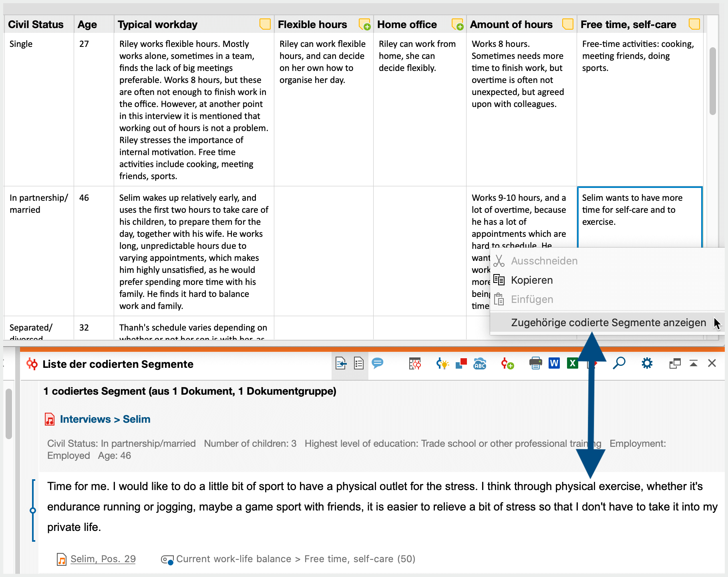Viewport: 728px width, 577px height.
Task: Select Riley's typical workday summary cell
Action: click(x=194, y=109)
